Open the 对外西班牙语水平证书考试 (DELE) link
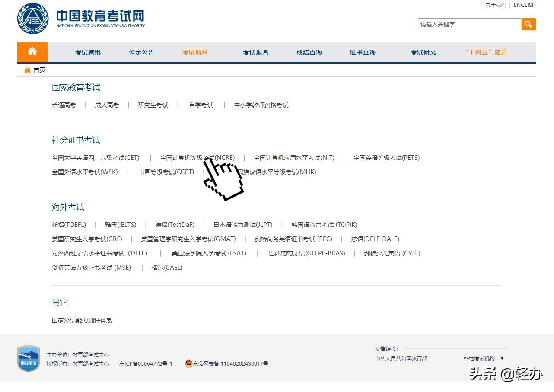554x392 pixels. point(100,253)
